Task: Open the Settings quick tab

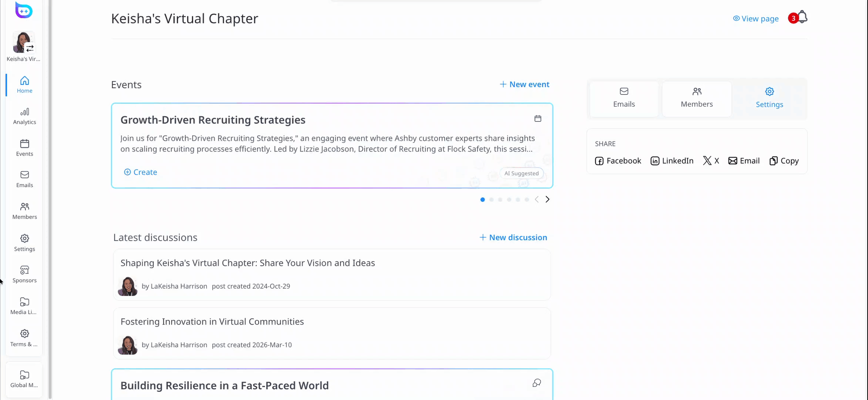Action: [770, 99]
